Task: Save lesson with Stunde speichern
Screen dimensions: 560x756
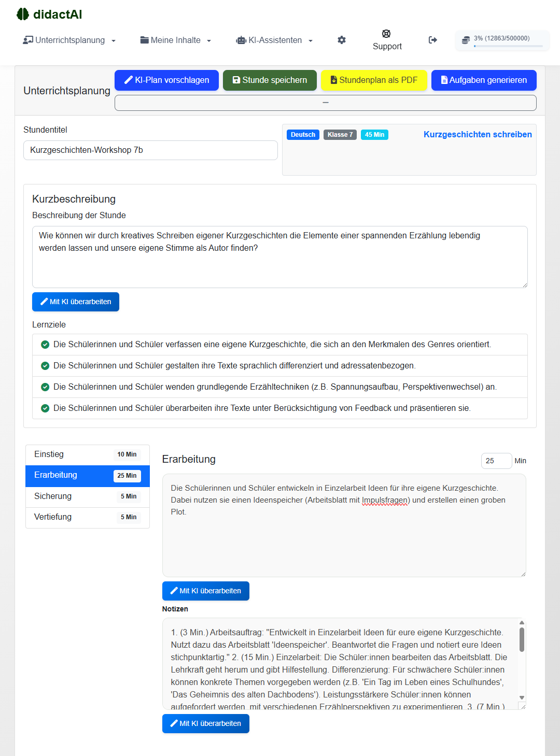Action: pos(270,80)
